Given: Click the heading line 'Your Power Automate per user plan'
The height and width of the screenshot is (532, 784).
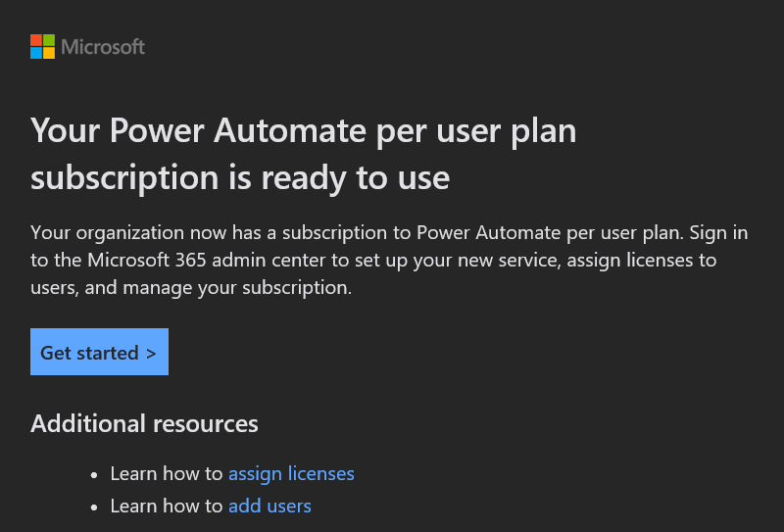Looking at the screenshot, I should coord(304,132).
